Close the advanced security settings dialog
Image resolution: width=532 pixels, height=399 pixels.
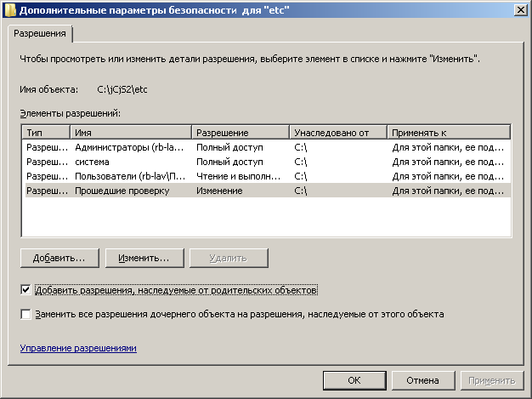click(518, 9)
